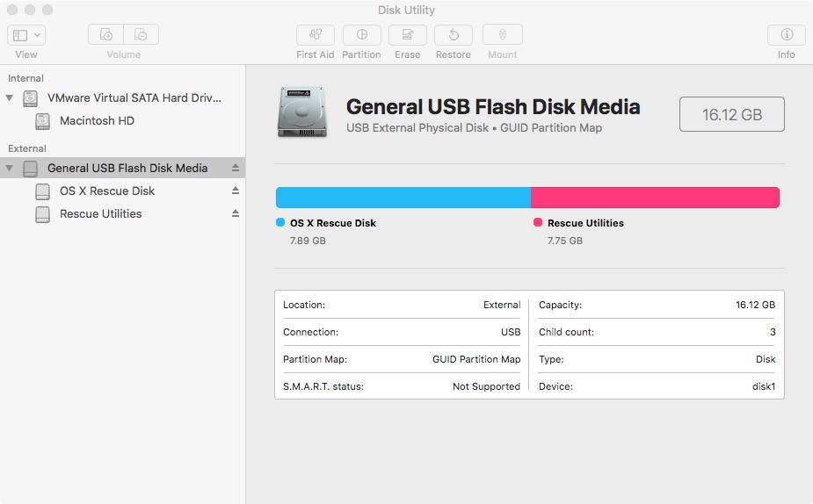Viewport: 813px width, 504px height.
Task: Select General USB Flash Disk Media in sidebar
Action: click(122, 168)
